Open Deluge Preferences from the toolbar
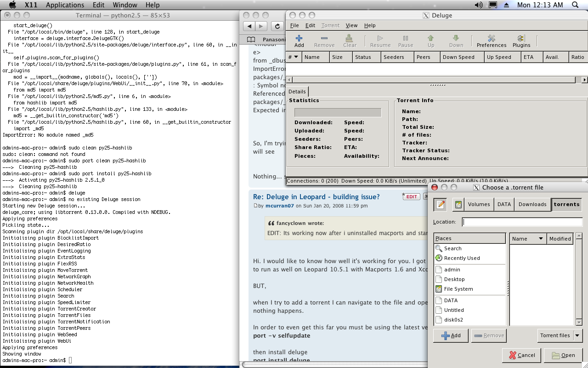Image resolution: width=588 pixels, height=368 pixels. 492,41
